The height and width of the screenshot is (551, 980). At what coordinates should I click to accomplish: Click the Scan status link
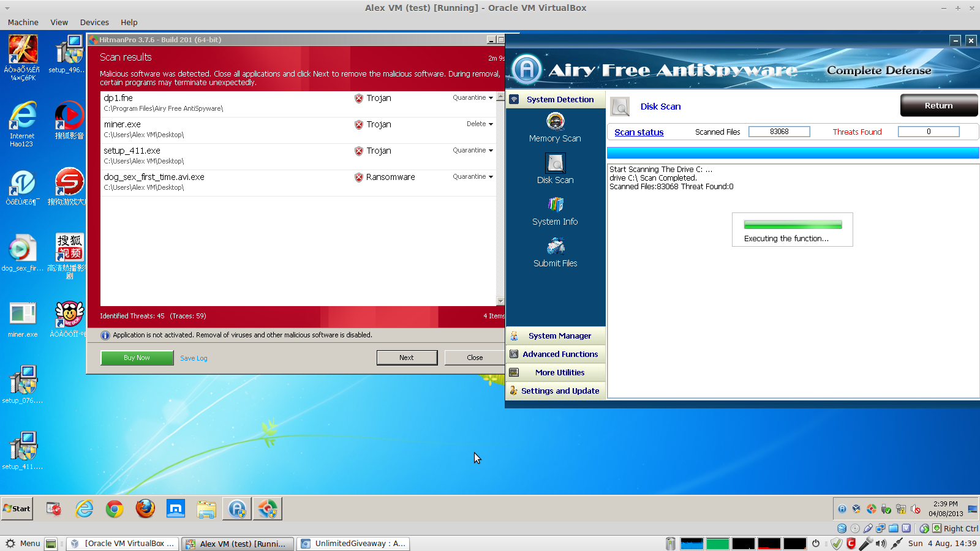coord(639,132)
